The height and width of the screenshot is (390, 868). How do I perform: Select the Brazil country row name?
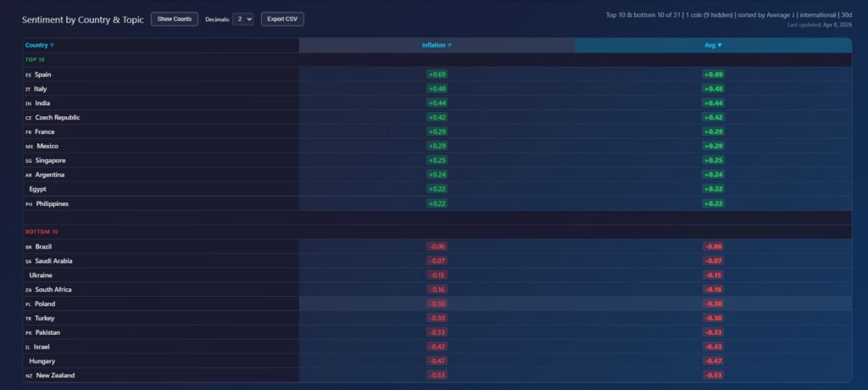[43, 247]
